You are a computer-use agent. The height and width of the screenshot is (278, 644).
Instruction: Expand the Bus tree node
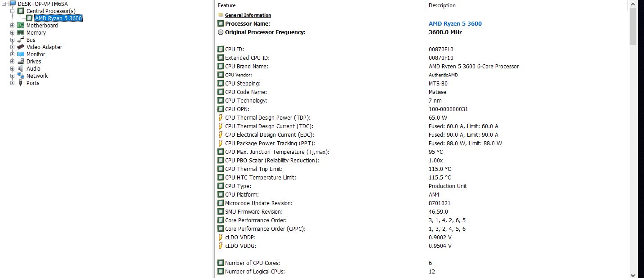coord(13,40)
